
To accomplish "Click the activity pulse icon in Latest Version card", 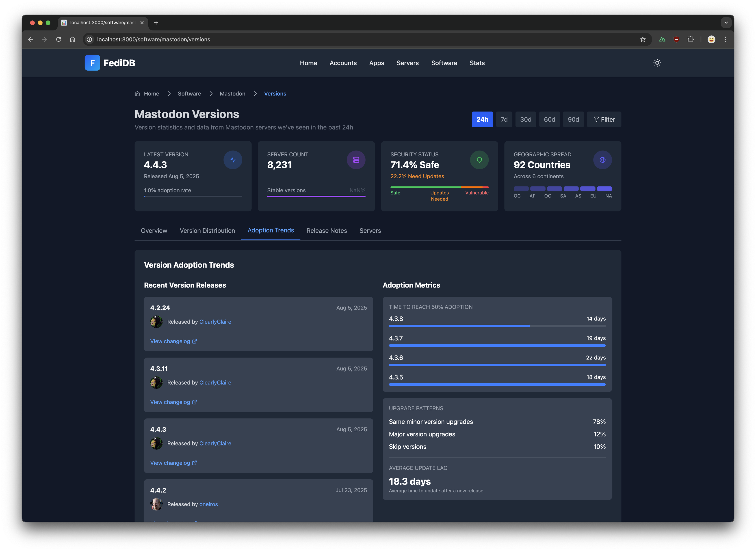I will pos(233,160).
